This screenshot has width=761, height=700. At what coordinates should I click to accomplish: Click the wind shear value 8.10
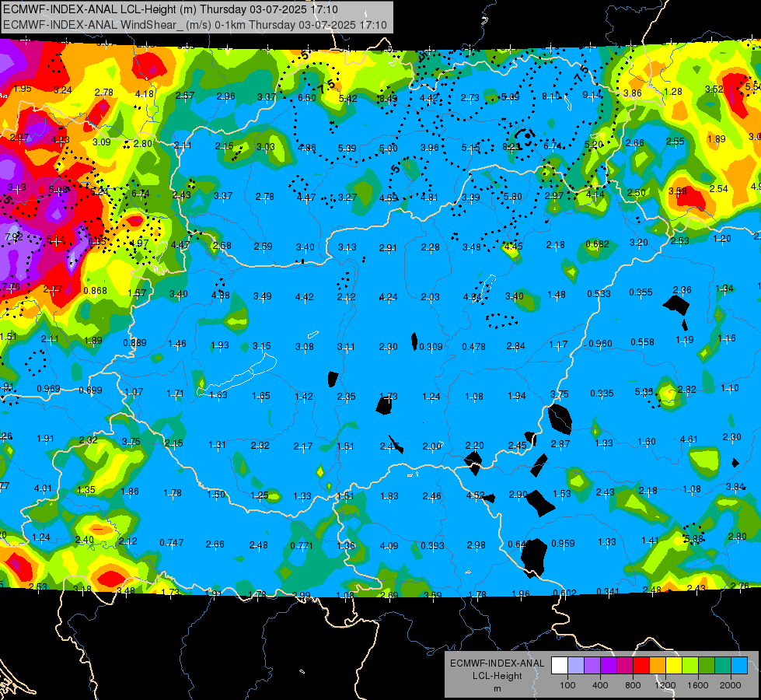(x=551, y=96)
